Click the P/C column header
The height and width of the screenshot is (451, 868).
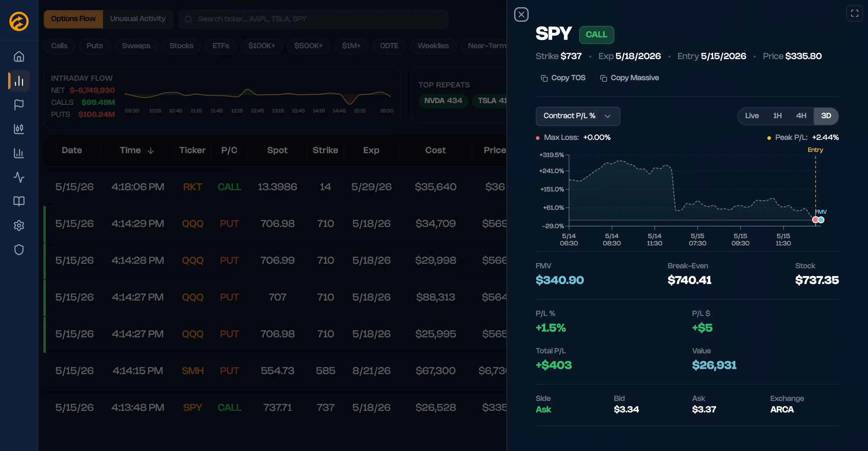click(x=229, y=150)
